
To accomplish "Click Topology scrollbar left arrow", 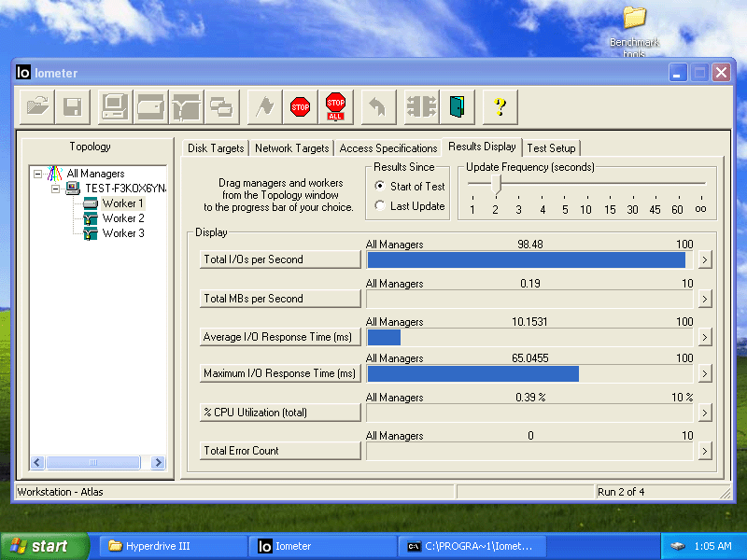I will [37, 462].
